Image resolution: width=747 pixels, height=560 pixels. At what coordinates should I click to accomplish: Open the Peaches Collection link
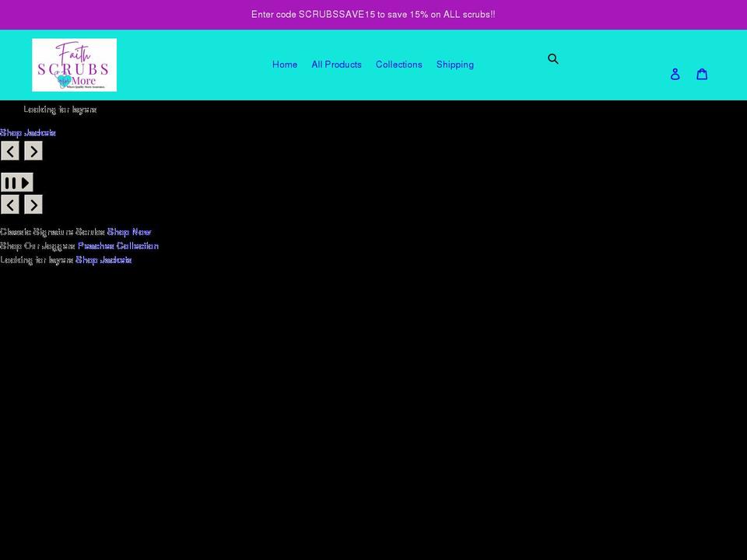pyautogui.click(x=118, y=246)
